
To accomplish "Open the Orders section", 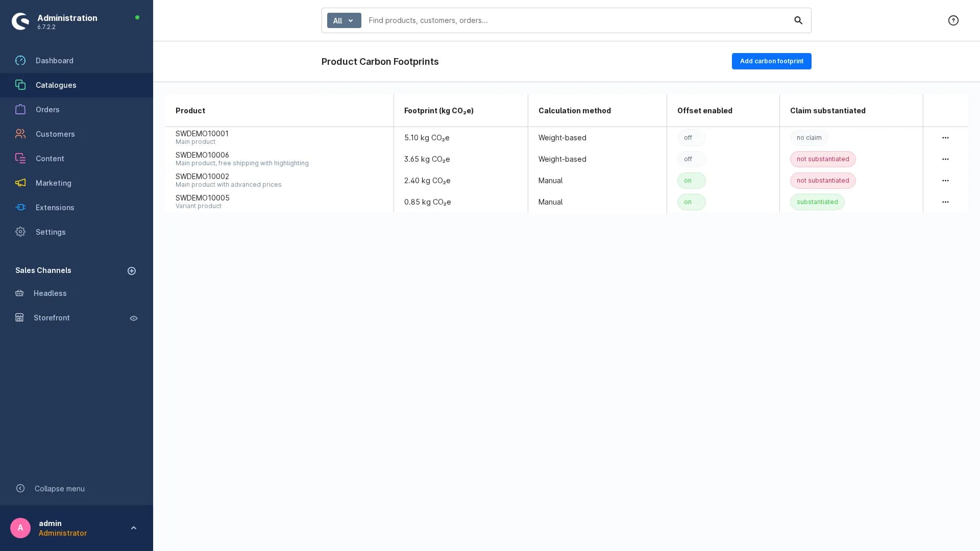I will 77,110.
